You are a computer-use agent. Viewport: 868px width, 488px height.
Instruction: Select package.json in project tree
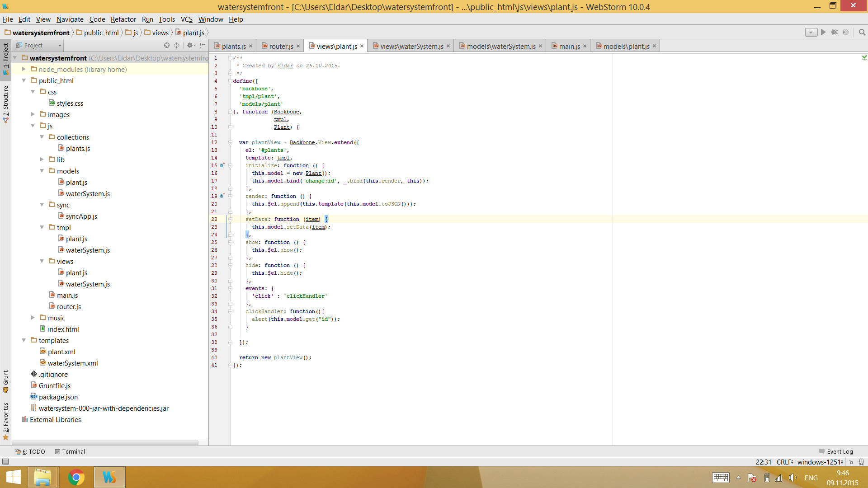coord(58,397)
